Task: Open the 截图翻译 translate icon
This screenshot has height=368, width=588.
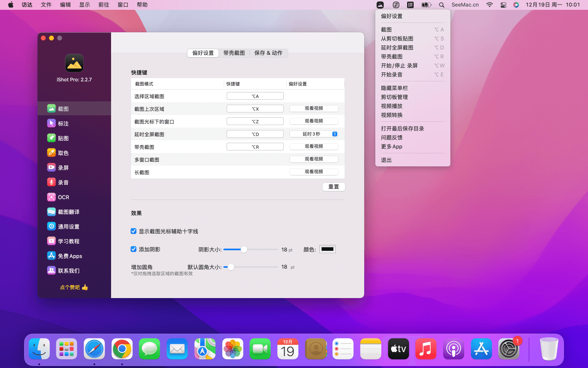Action: 51,211
